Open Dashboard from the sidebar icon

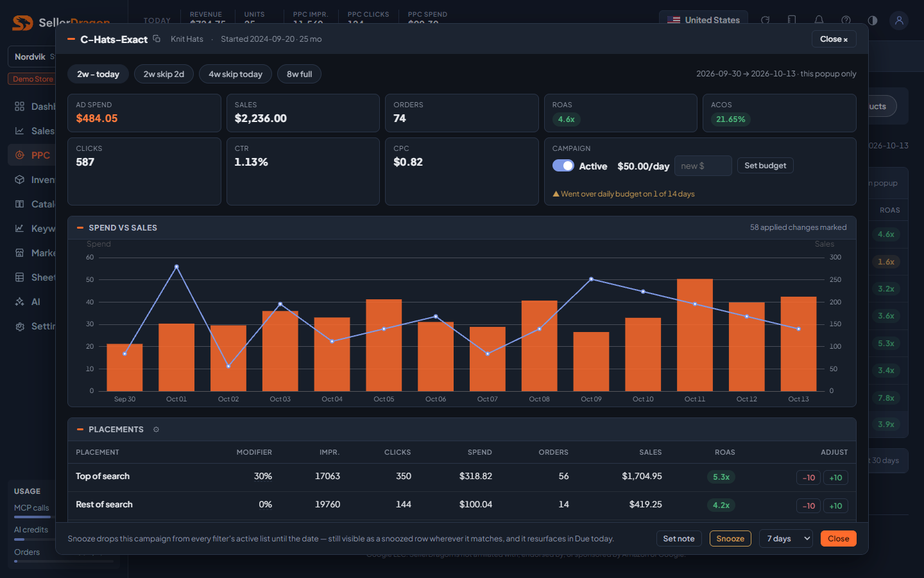click(20, 107)
